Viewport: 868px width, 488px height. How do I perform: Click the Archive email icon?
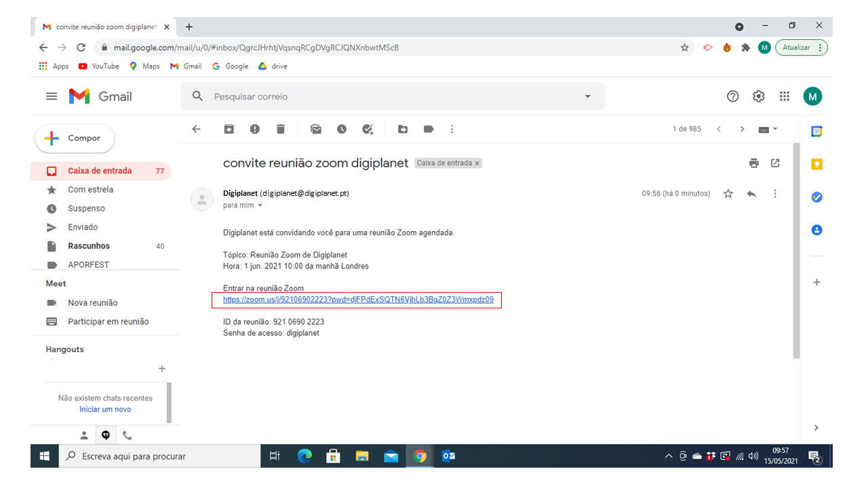(229, 129)
